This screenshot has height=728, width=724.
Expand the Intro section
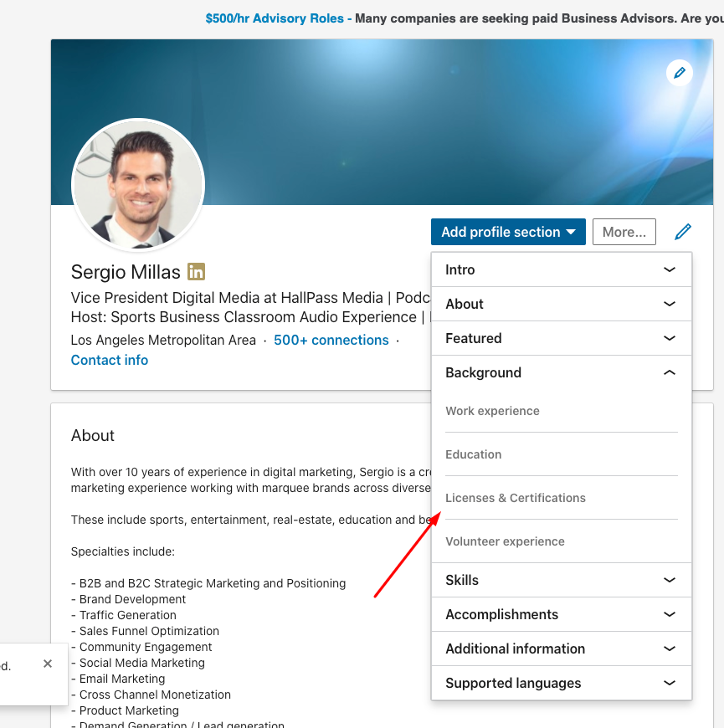[561, 269]
